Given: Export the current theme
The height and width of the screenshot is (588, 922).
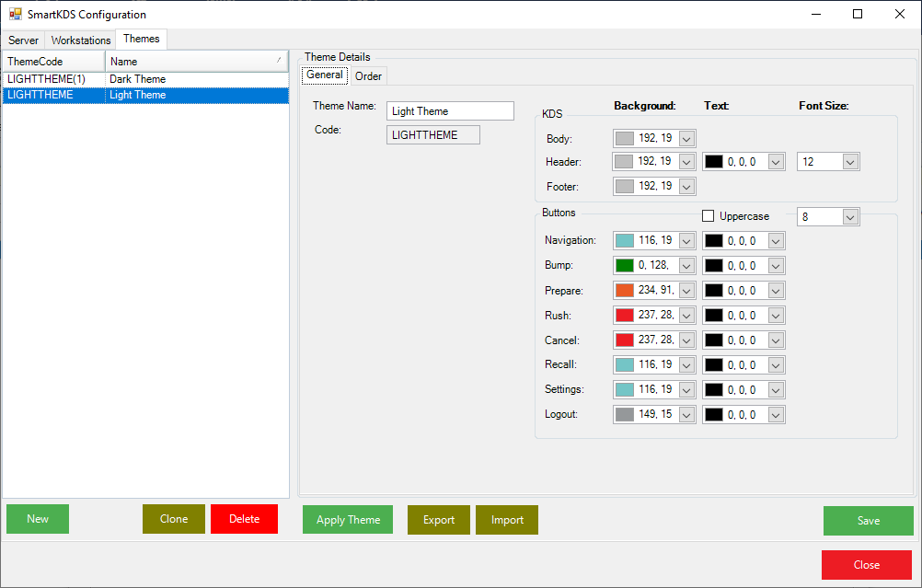Looking at the screenshot, I should (x=439, y=520).
